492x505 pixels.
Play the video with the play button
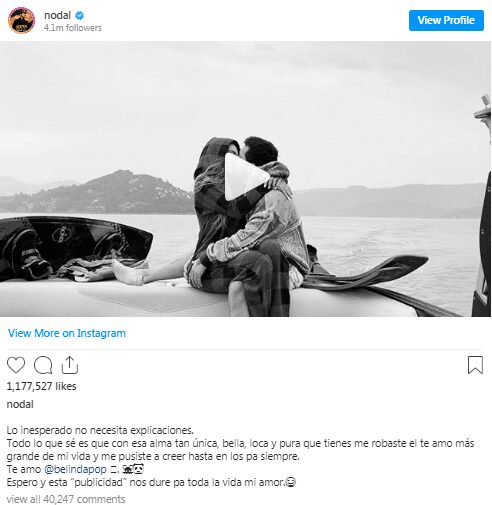[246, 177]
